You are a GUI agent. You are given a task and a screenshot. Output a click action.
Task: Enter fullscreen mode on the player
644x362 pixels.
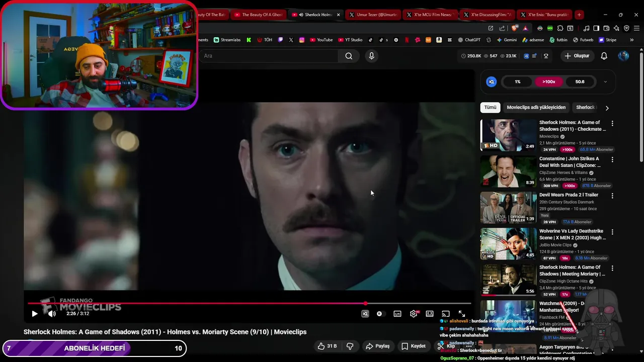pyautogui.click(x=462, y=314)
